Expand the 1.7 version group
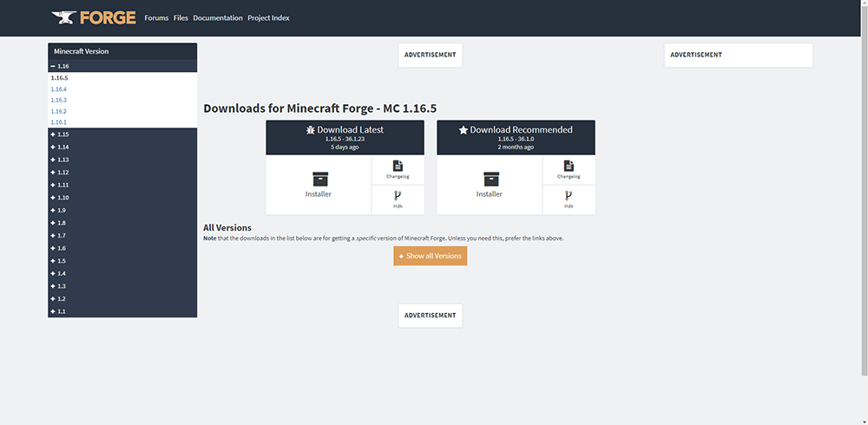Screen dimensions: 868x425 122,236
